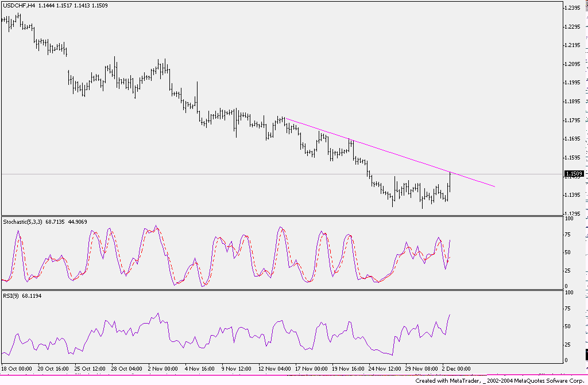Click the 29 Nov 08:00 time label

421,369
